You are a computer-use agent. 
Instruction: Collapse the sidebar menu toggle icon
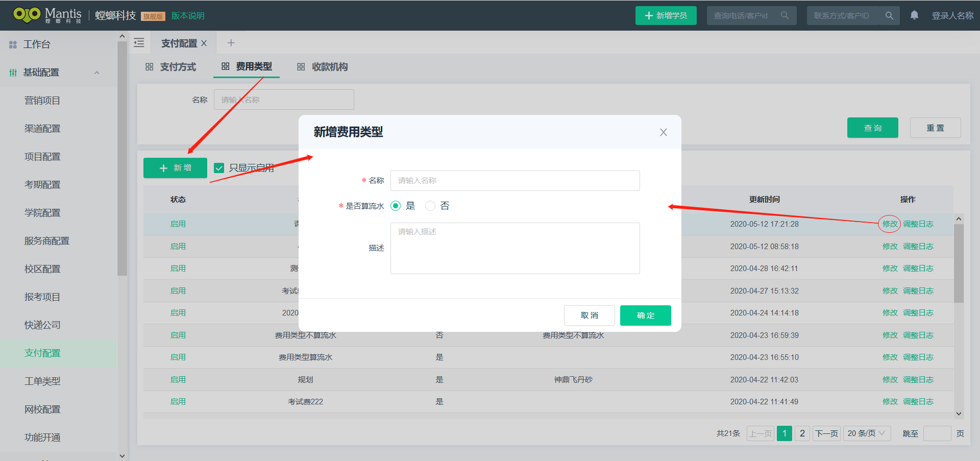(139, 43)
